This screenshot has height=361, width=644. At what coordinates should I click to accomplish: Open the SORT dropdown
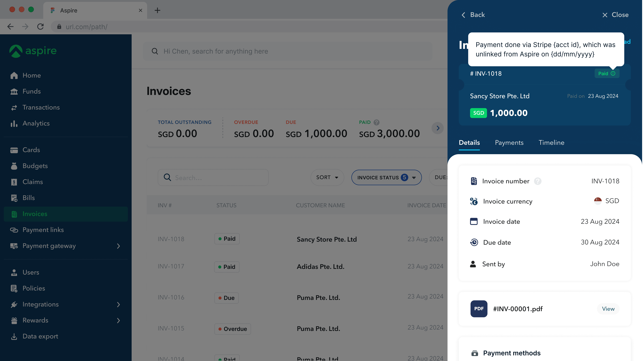click(327, 177)
